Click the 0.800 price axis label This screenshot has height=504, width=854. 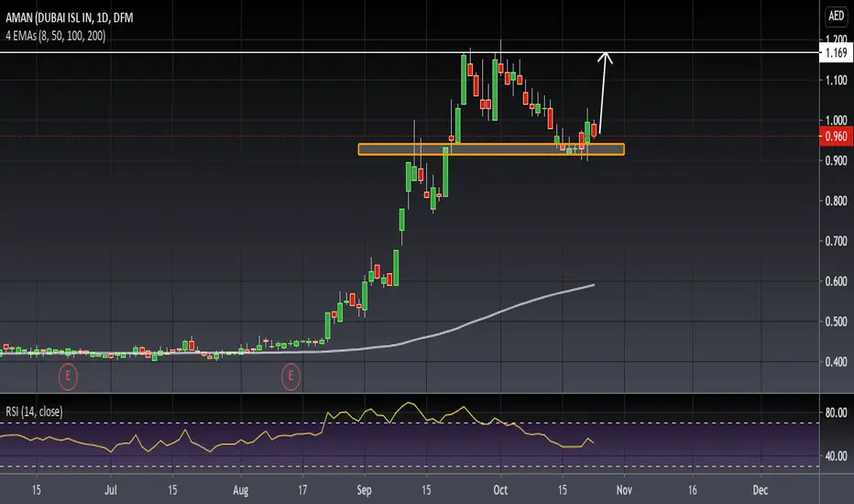pos(836,201)
